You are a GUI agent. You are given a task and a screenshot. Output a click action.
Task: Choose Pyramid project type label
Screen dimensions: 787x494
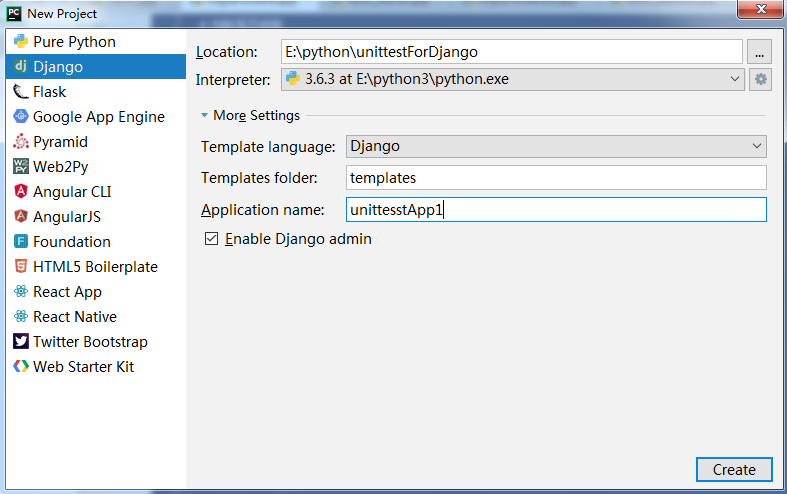click(x=60, y=142)
